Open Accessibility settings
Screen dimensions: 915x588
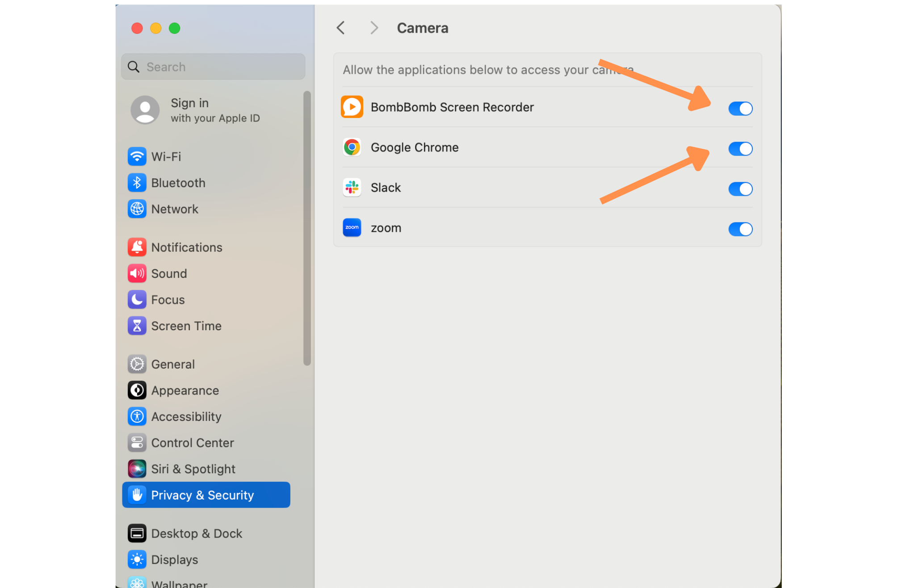(206, 416)
